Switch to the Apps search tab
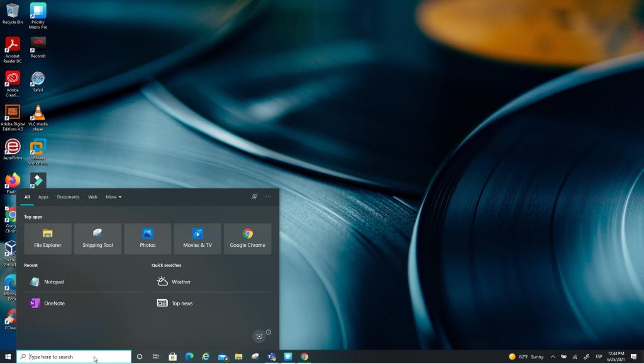Viewport: 644px width, 364px height. [43, 197]
